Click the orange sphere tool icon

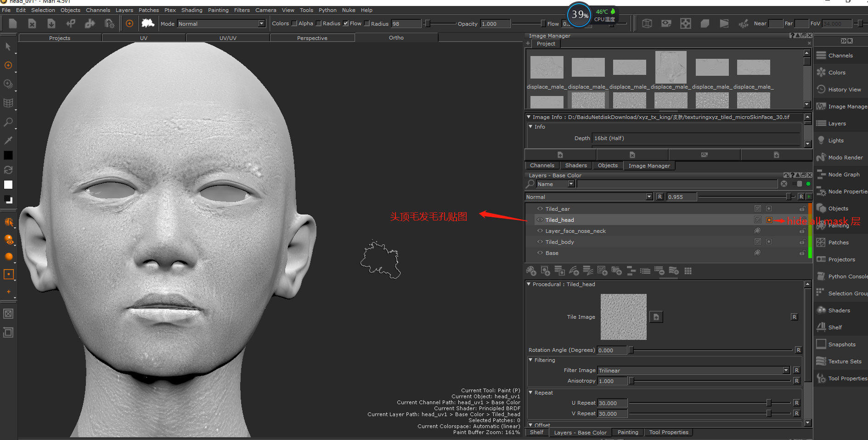point(8,256)
